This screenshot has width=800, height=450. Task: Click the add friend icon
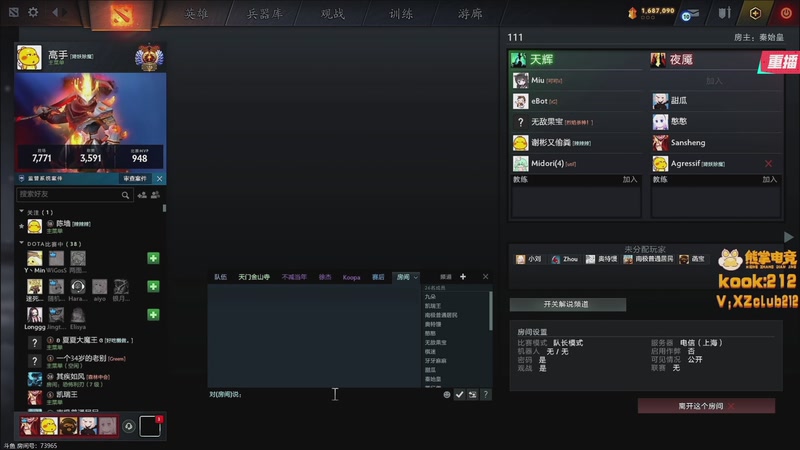tap(142, 195)
